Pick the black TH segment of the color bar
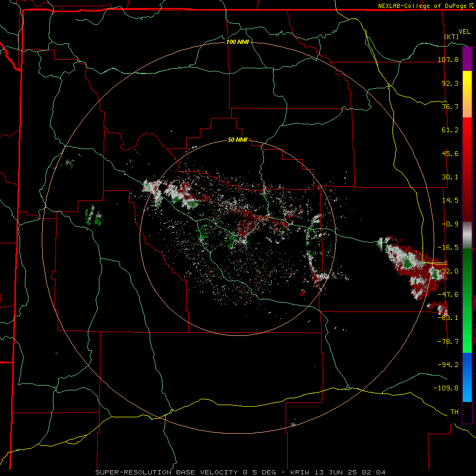The height and width of the screenshot is (476, 476). coord(467,412)
